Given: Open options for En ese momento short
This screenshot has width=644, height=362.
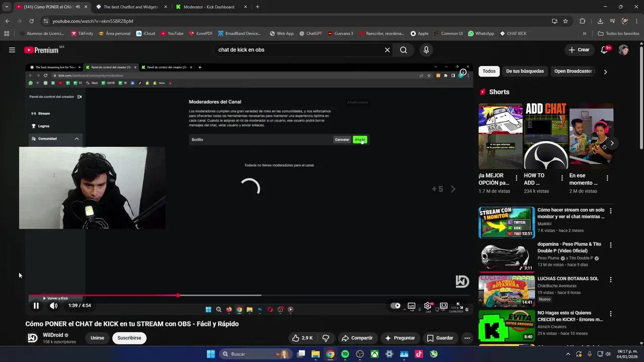Looking at the screenshot, I should (607, 178).
